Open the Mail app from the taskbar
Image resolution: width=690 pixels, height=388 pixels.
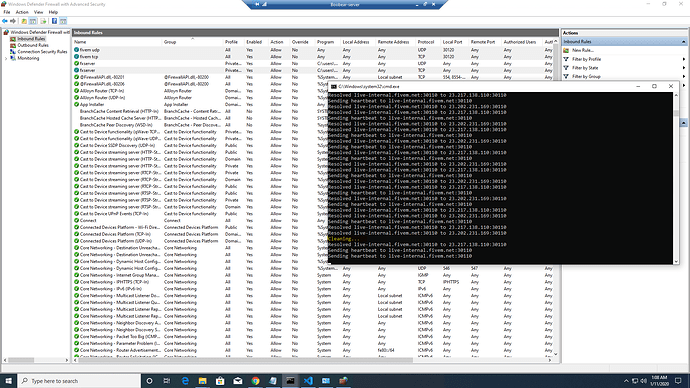238,381
